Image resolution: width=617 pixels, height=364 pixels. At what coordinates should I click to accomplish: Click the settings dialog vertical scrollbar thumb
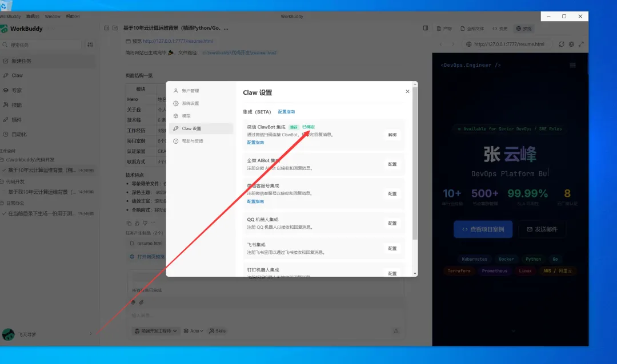click(415, 163)
